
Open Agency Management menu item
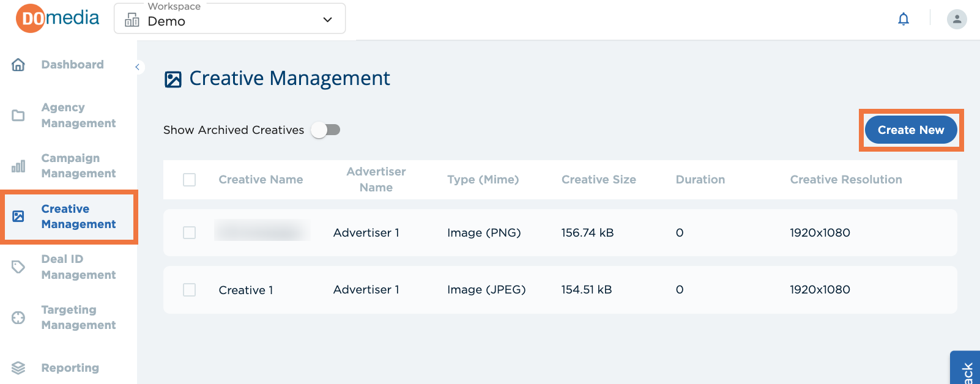click(78, 116)
